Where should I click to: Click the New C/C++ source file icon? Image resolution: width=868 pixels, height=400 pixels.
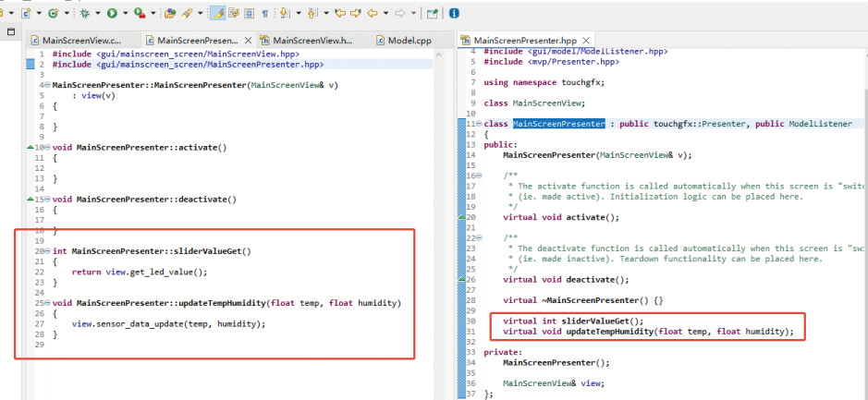pyautogui.click(x=26, y=13)
